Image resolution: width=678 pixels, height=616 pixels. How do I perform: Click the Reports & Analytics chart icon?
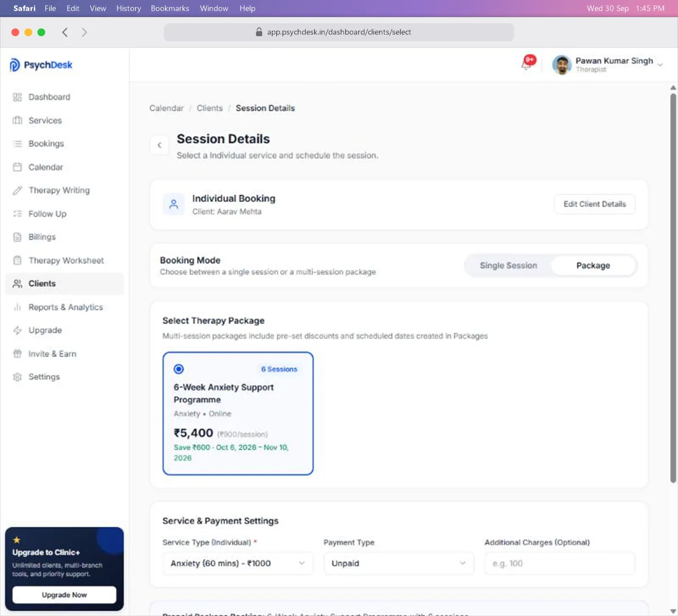[17, 307]
